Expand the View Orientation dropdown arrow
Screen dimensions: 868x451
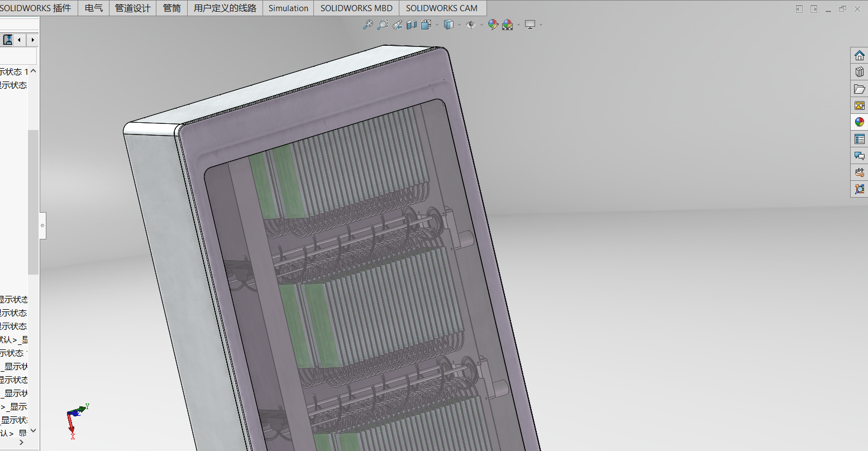pos(437,25)
